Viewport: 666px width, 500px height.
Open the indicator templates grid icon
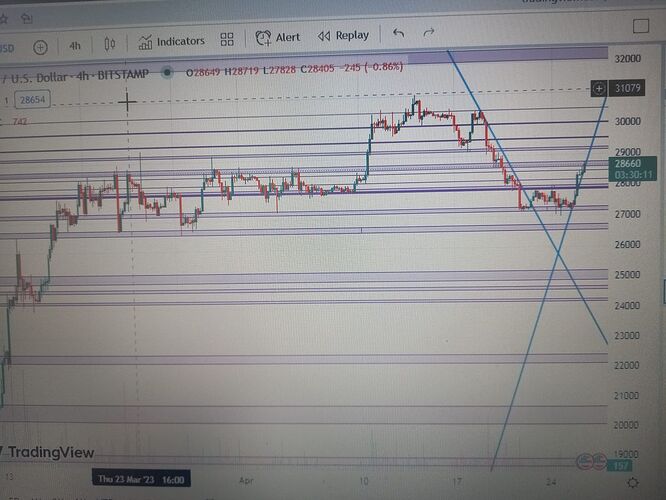(x=227, y=40)
